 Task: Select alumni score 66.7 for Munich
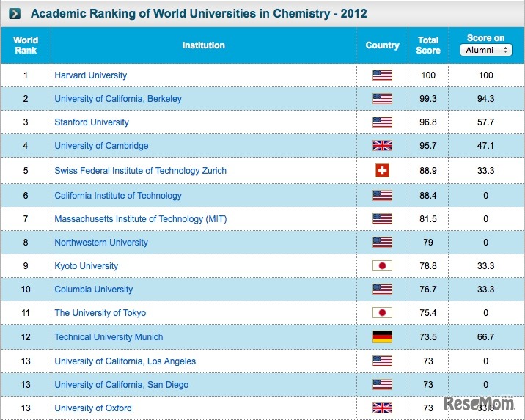pos(486,337)
